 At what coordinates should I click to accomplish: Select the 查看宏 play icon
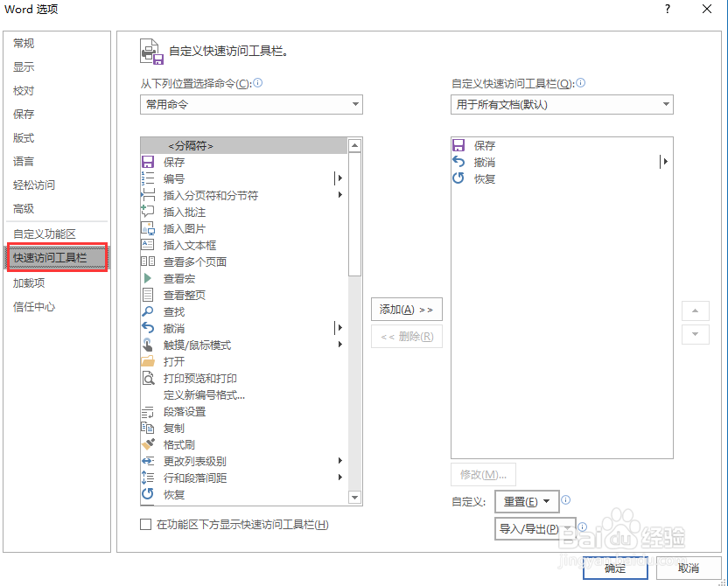[x=148, y=278]
